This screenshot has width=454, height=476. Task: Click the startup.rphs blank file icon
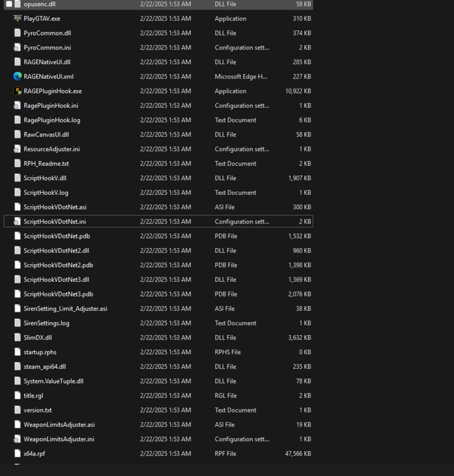coord(18,352)
